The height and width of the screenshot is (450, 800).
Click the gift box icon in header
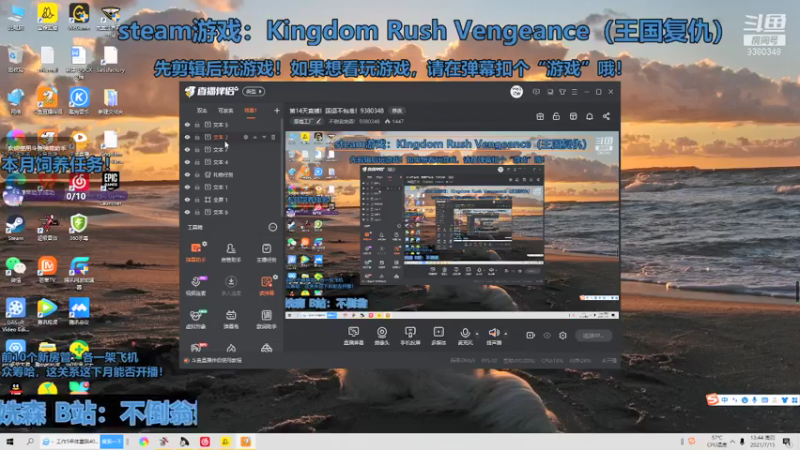click(540, 116)
